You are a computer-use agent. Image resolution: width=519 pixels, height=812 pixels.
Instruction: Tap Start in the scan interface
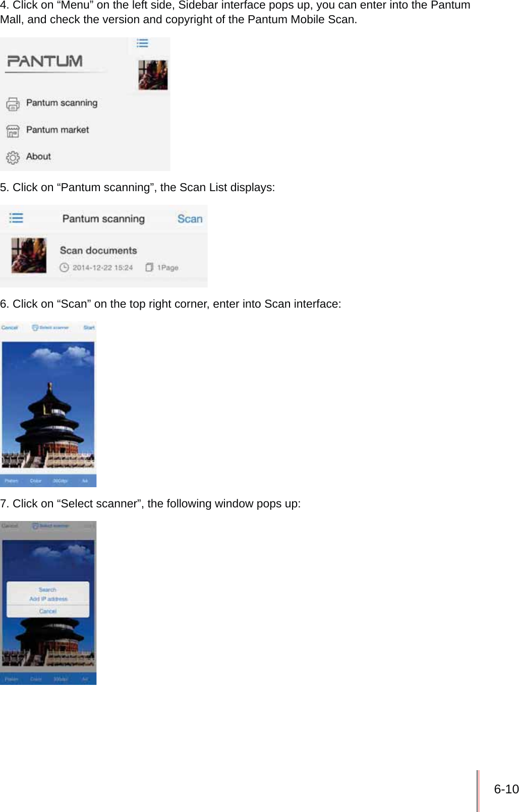[x=89, y=328]
